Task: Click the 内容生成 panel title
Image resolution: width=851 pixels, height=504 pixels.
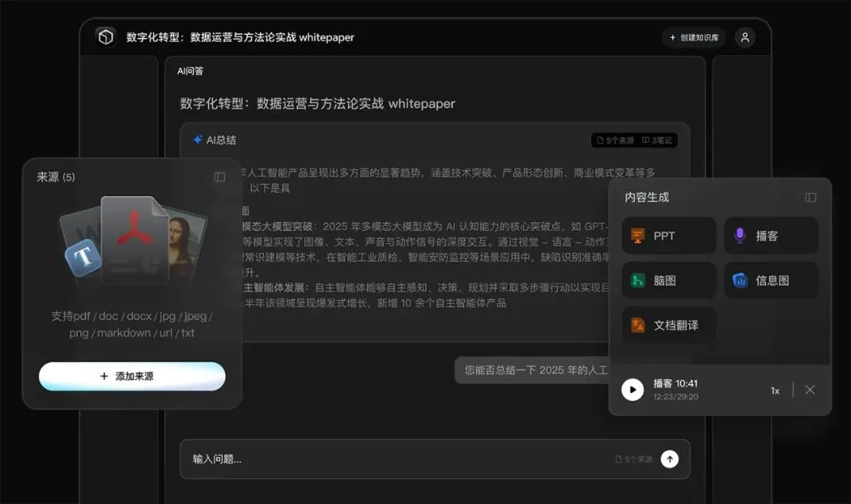Action: point(646,197)
